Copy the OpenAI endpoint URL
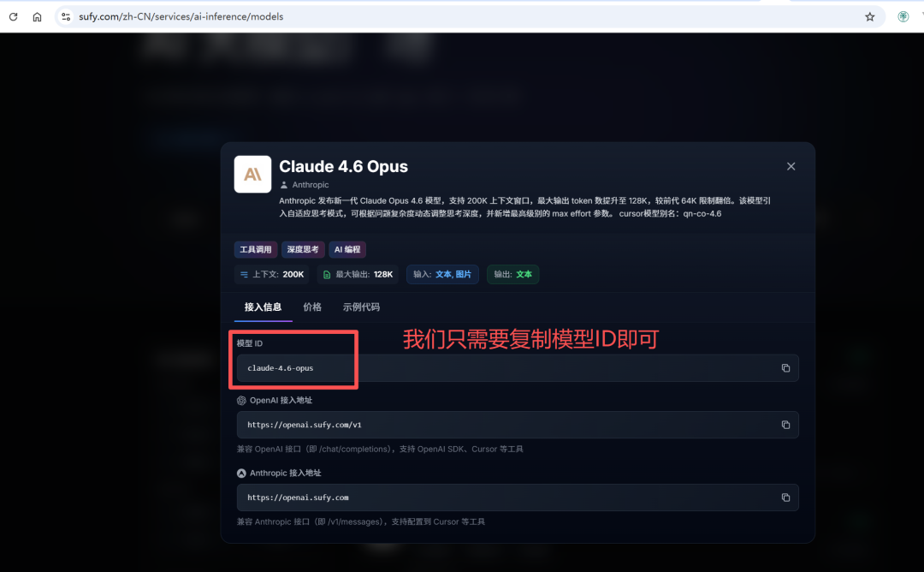The width and height of the screenshot is (924, 572). tap(785, 425)
